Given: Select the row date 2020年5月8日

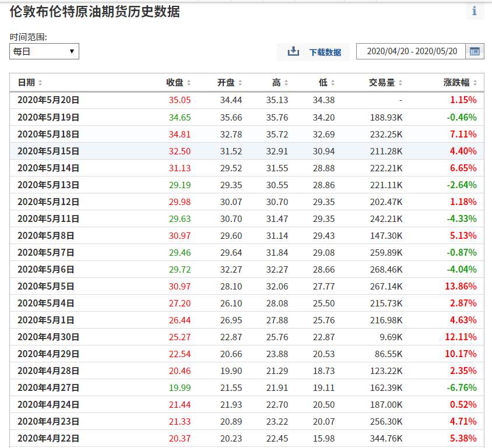Looking at the screenshot, I should tap(46, 236).
